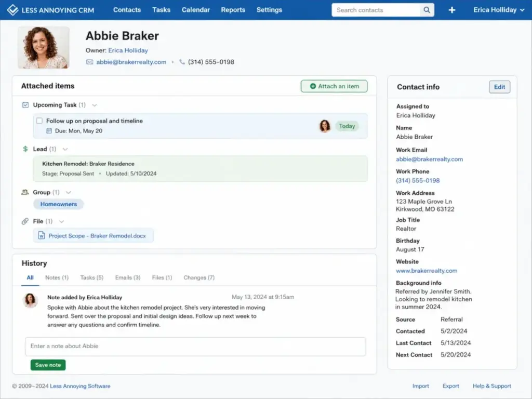This screenshot has width=532, height=399.
Task: Select the All history tab
Action: tap(30, 277)
